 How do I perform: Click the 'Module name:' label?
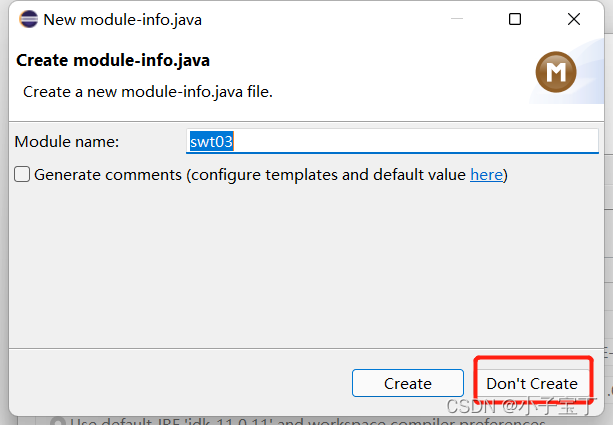click(x=67, y=142)
